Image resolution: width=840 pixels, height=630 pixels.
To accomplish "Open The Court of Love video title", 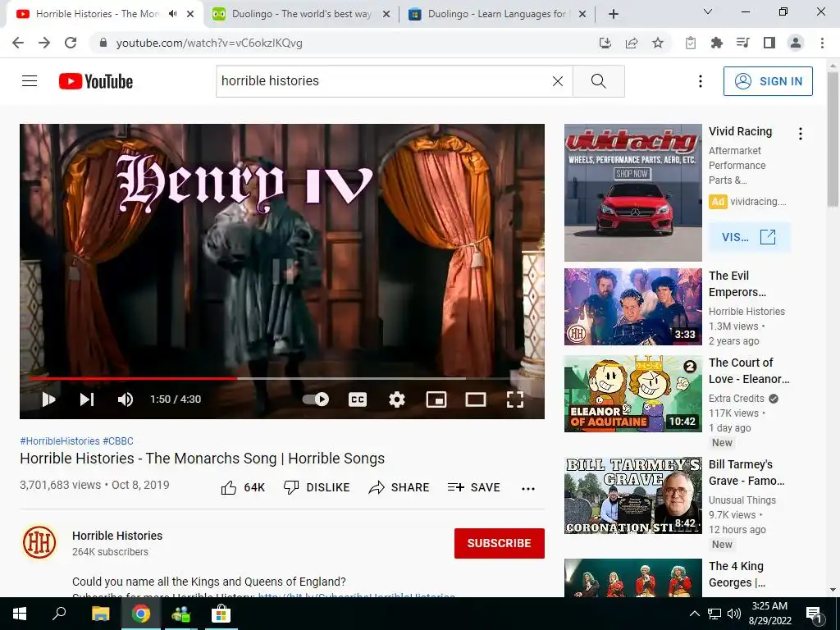I will click(749, 371).
